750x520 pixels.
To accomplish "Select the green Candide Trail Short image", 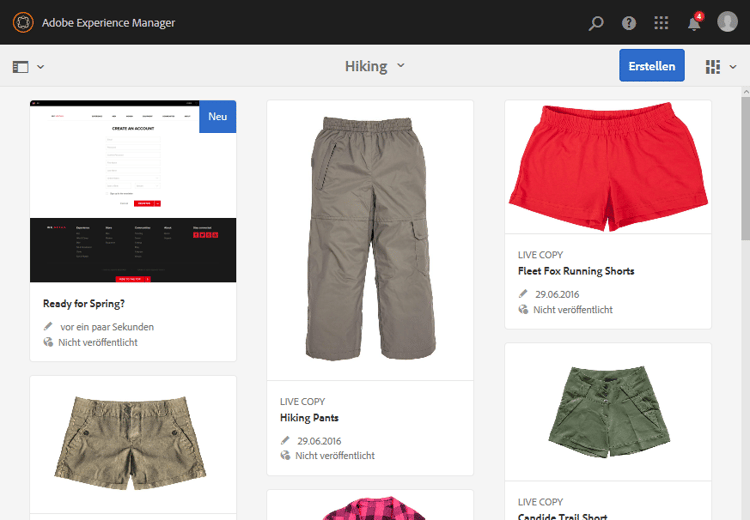I will 608,412.
